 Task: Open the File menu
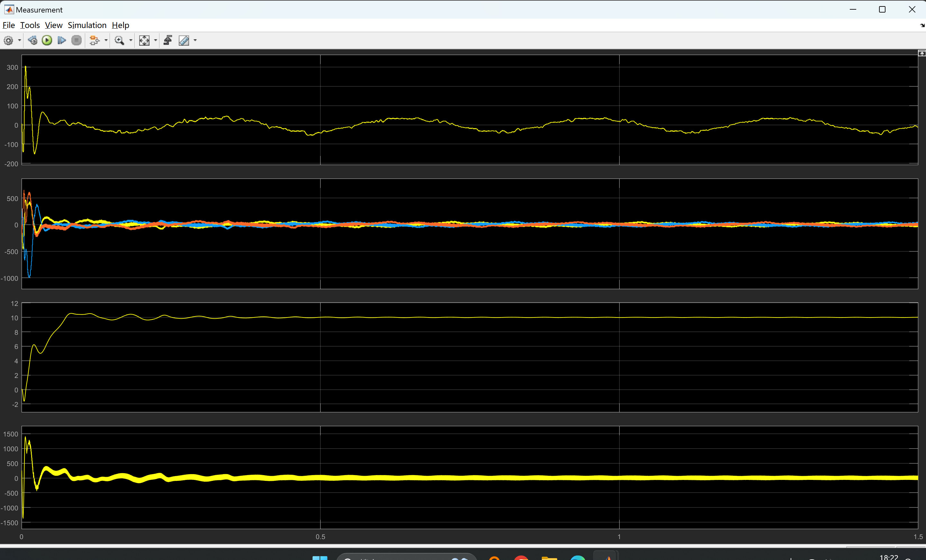coord(8,25)
